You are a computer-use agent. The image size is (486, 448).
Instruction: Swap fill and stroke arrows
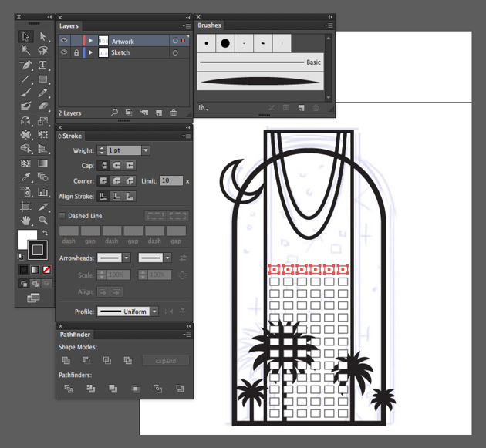46,232
